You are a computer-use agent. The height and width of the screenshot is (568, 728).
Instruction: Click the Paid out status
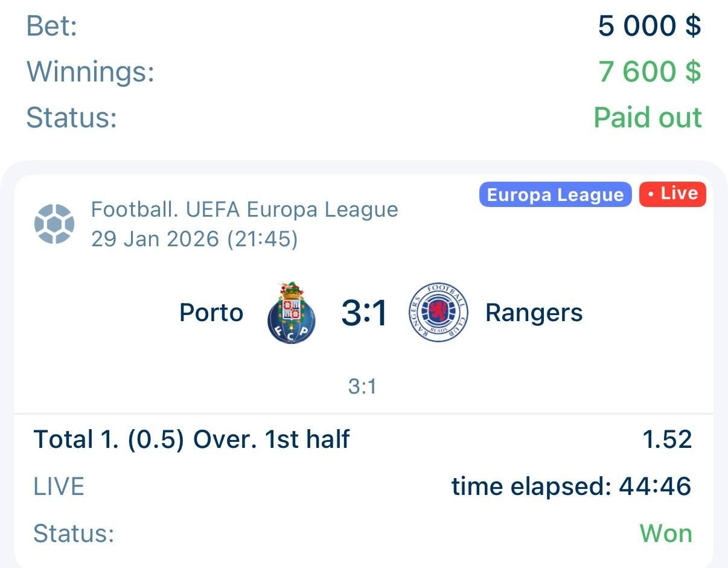coord(648,117)
